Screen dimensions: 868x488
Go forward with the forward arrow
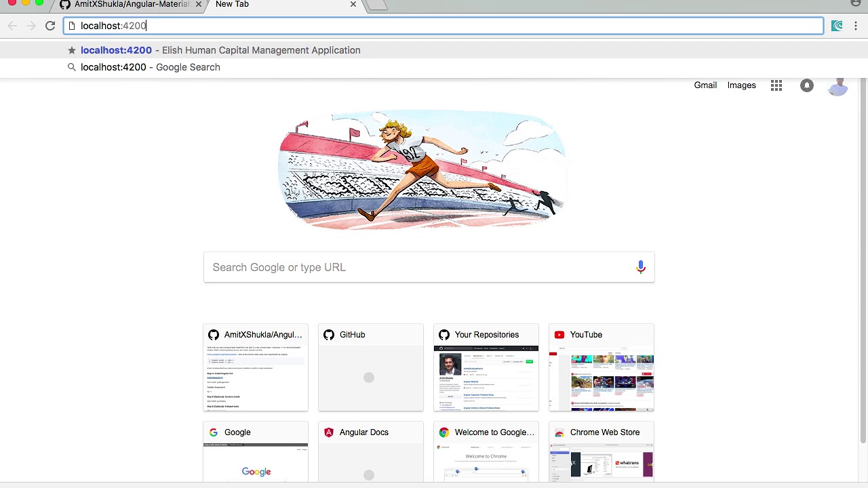31,26
